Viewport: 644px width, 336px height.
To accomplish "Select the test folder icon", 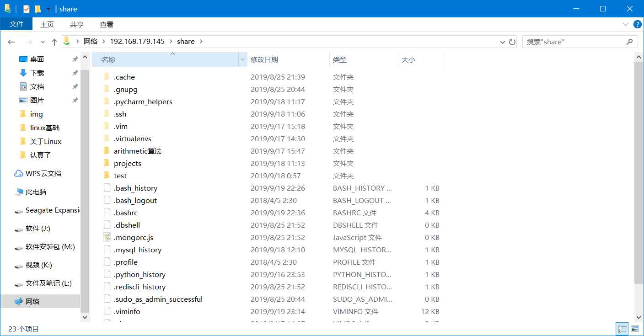I will (x=107, y=176).
